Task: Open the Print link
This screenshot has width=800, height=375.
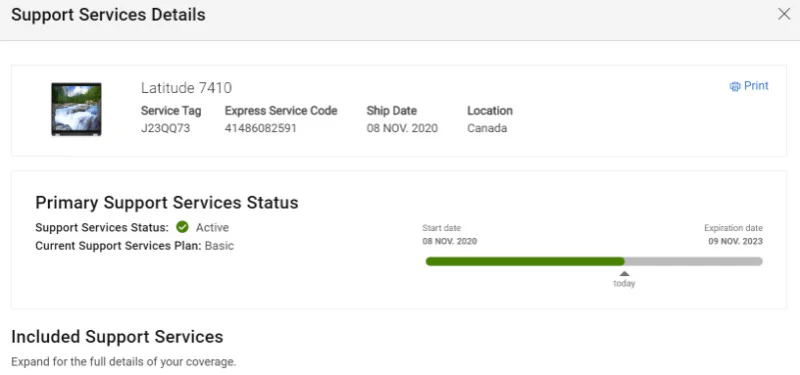Action: click(749, 86)
